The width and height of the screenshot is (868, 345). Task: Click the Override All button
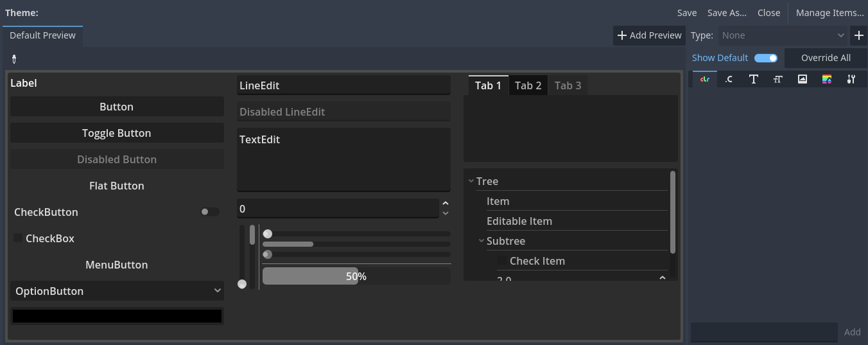pos(826,58)
